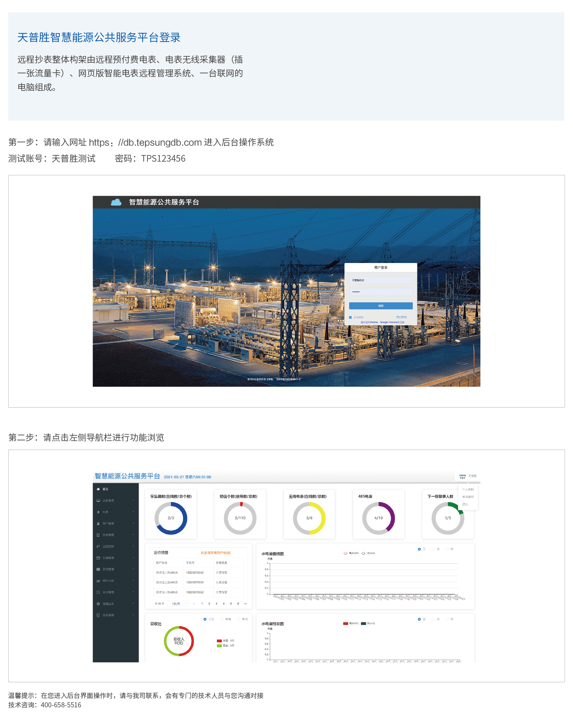Expand the 水表 chevron
The width and height of the screenshot is (573, 728).
click(x=134, y=512)
